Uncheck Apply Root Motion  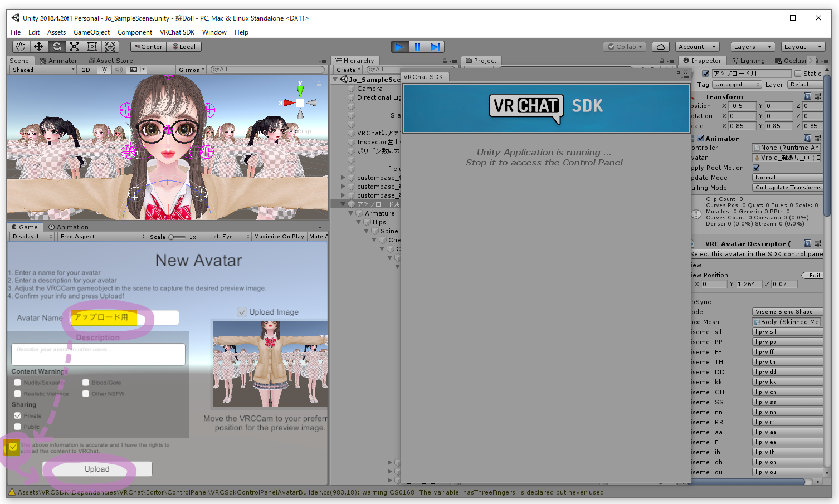coord(756,168)
